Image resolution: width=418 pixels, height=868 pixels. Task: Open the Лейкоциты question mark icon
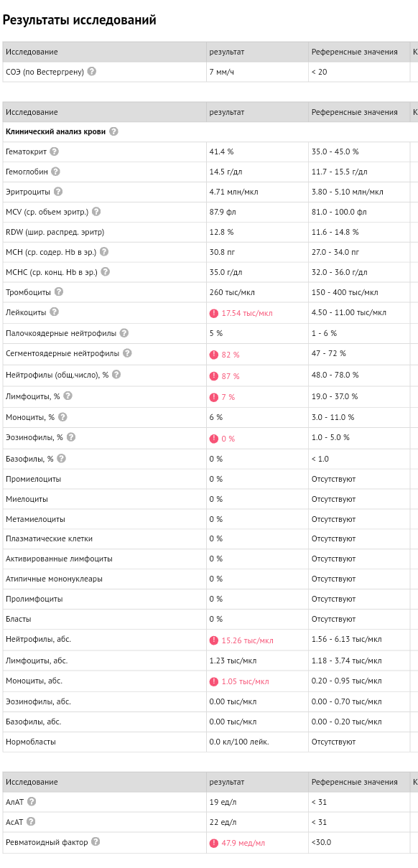pos(55,312)
